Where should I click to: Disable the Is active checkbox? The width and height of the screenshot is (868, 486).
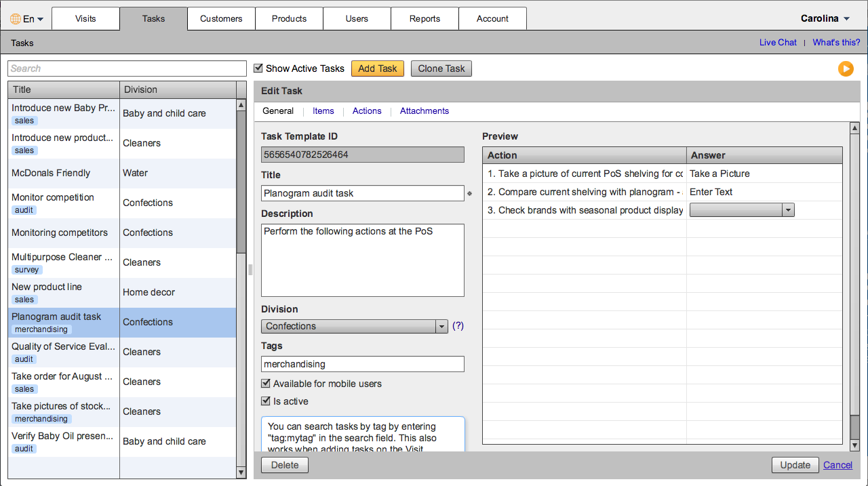266,401
